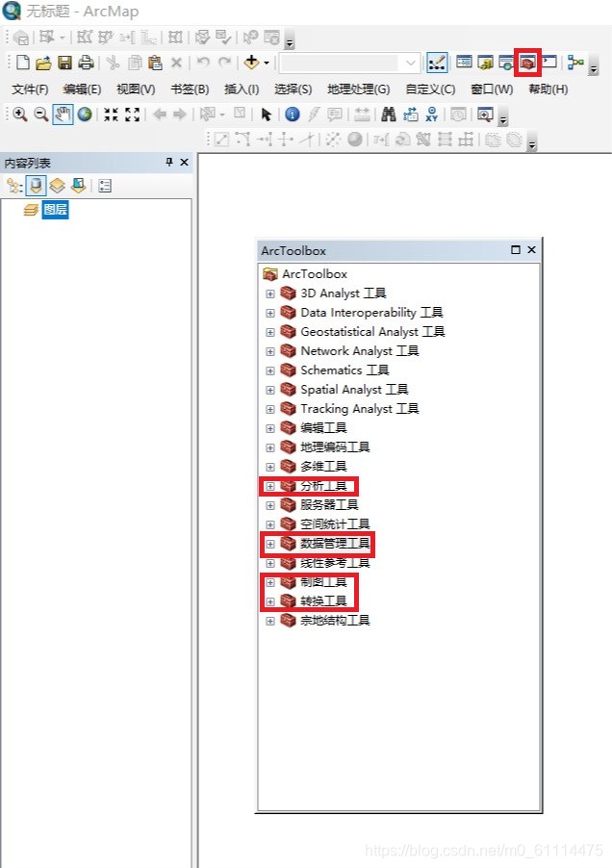
Task: Open the Editor toolbar icon
Action: (437, 63)
